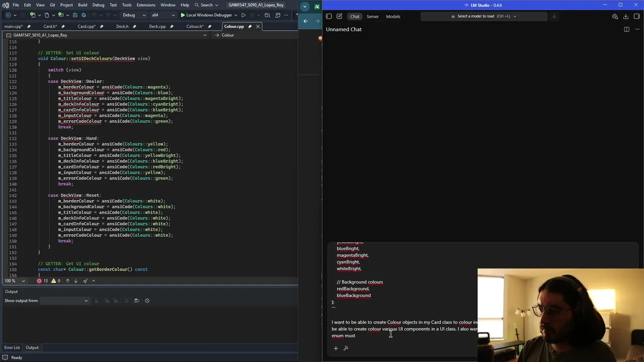Click the split view icon beside Unnamed Chat
The width and height of the screenshot is (644, 362).
pos(626,29)
